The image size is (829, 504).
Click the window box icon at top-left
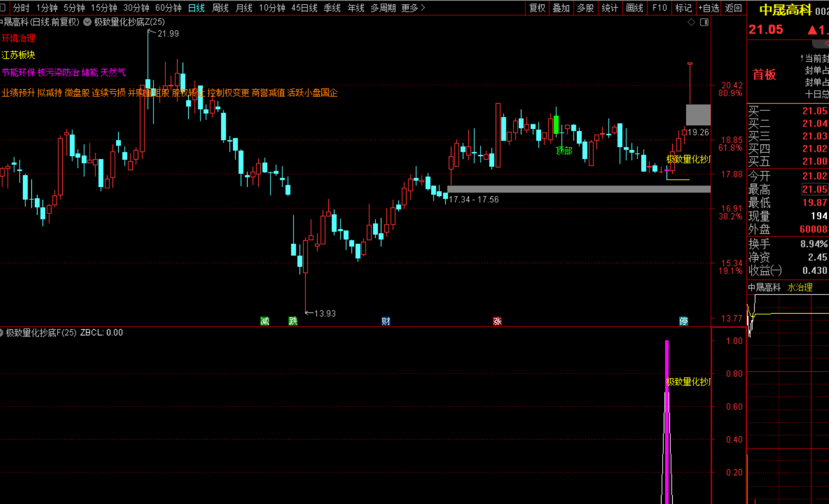pos(2,8)
